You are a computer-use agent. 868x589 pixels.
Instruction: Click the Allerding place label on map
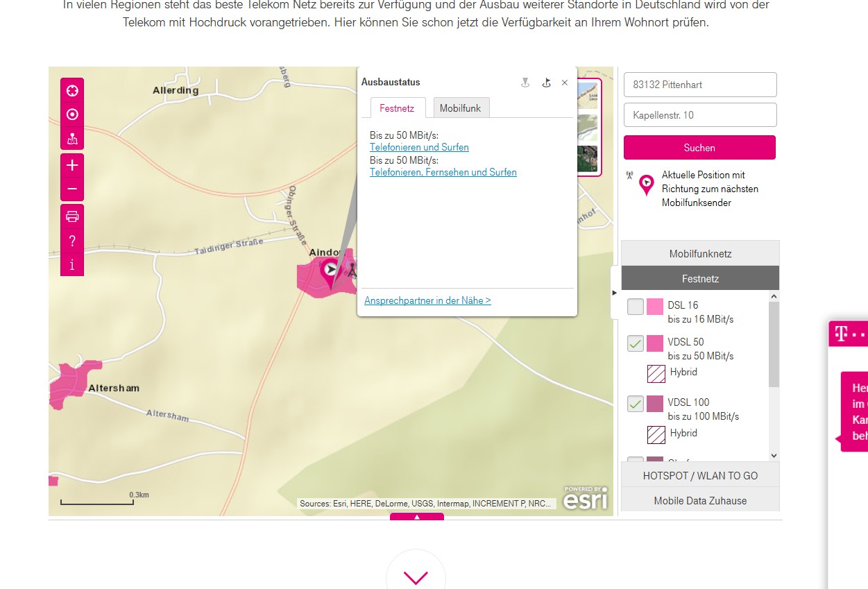pos(176,90)
